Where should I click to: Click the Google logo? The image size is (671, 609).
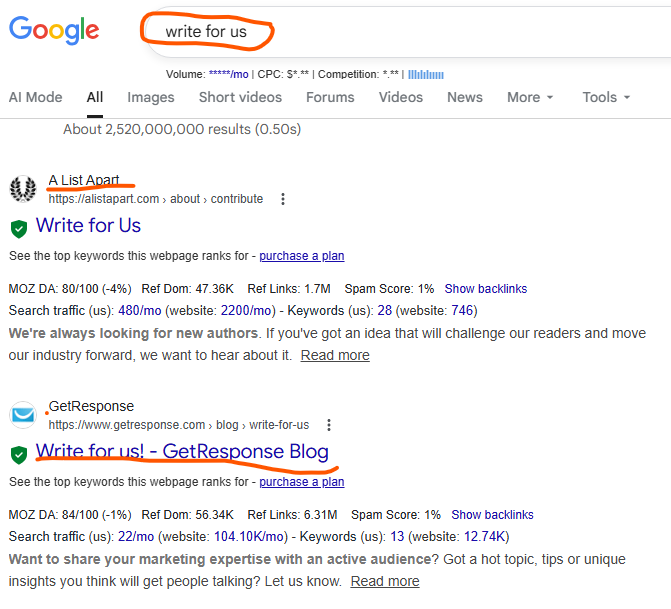tap(54, 30)
